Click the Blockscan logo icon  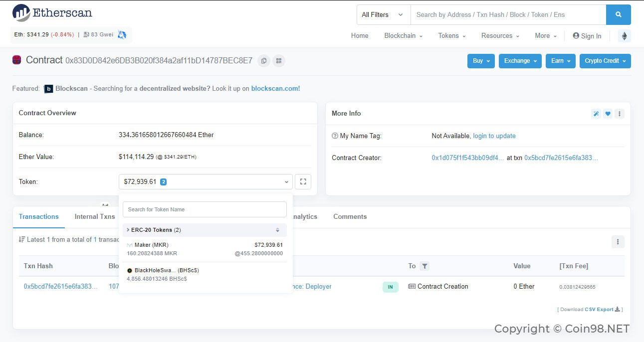tap(48, 89)
